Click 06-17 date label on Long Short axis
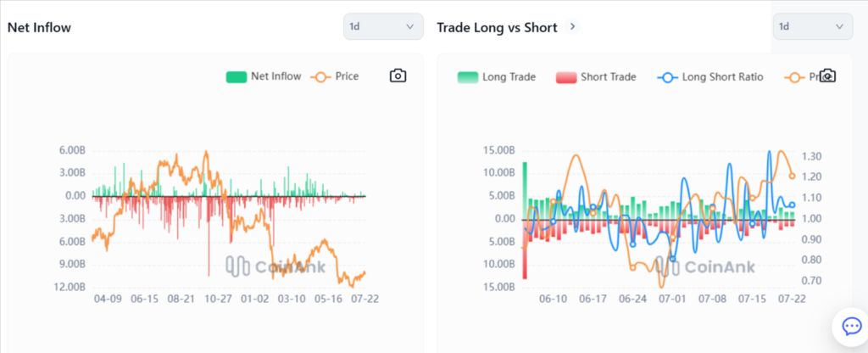Viewport: 868px width, 353px height. [593, 299]
